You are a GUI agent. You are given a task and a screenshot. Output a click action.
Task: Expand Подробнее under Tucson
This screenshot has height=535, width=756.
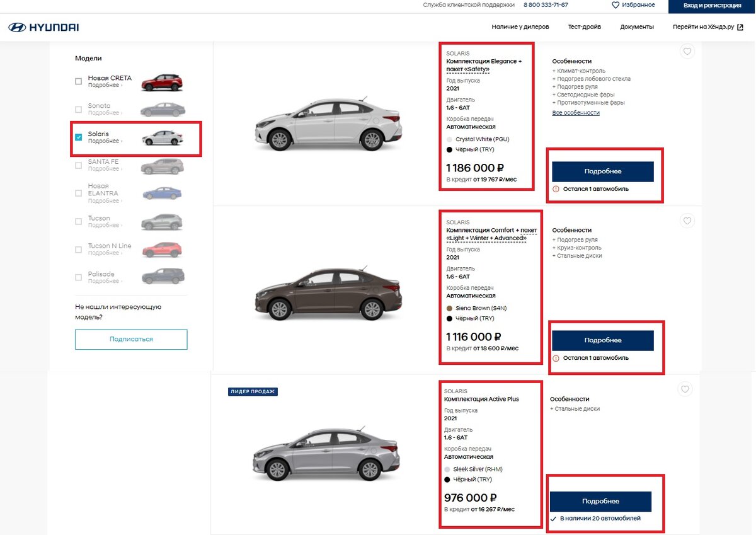point(105,226)
